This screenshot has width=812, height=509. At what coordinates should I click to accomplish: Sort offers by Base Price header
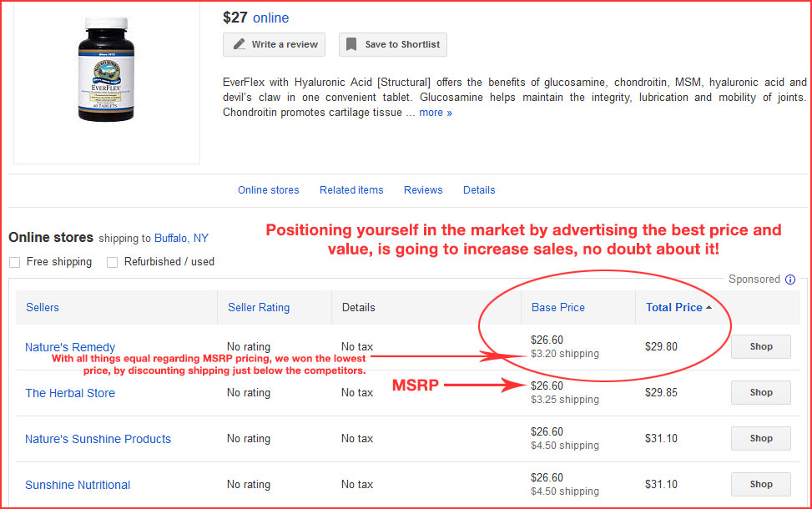(x=558, y=308)
